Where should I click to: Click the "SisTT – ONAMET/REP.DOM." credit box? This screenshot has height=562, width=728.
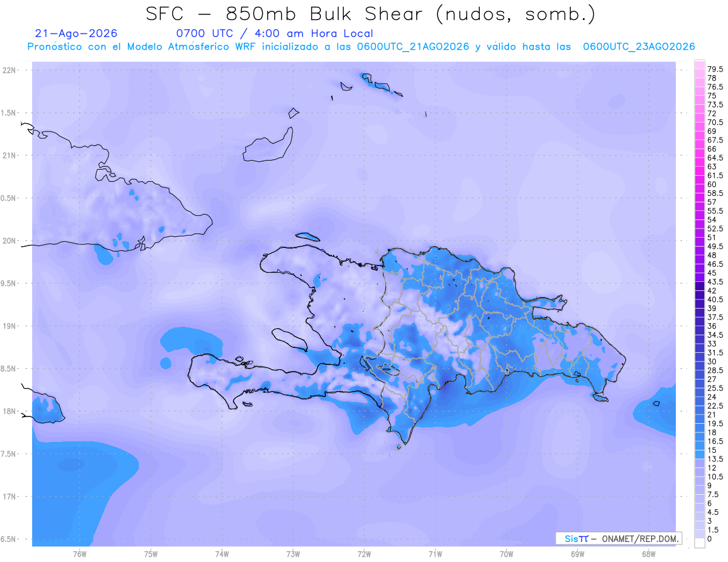coord(619,538)
